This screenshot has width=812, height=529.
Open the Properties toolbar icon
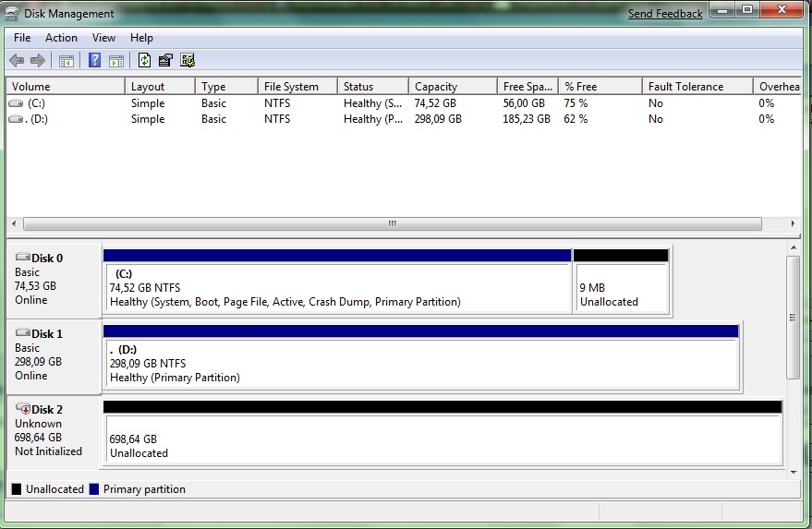point(165,60)
